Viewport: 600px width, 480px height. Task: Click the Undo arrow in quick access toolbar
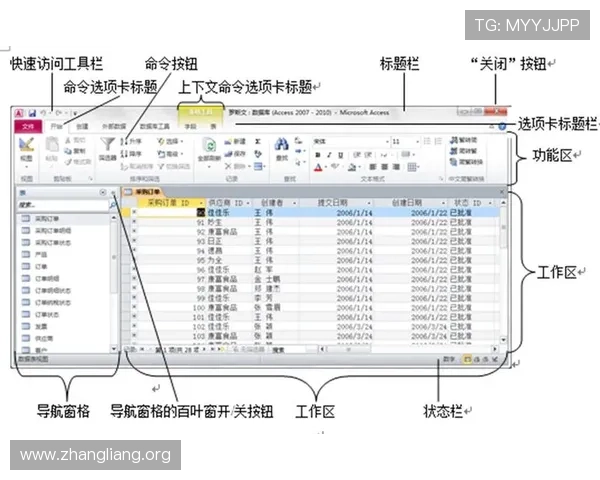pos(43,113)
